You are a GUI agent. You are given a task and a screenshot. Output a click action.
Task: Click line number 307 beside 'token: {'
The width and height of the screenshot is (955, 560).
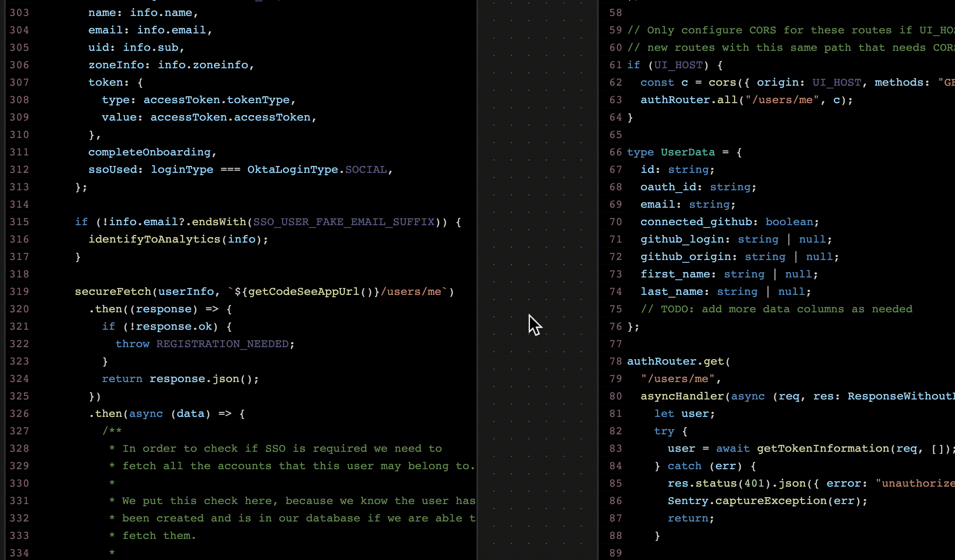[19, 82]
